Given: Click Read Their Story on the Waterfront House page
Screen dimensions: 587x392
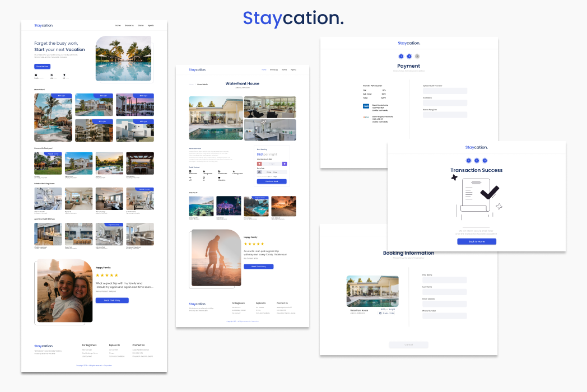Looking at the screenshot, I should pos(259,267).
